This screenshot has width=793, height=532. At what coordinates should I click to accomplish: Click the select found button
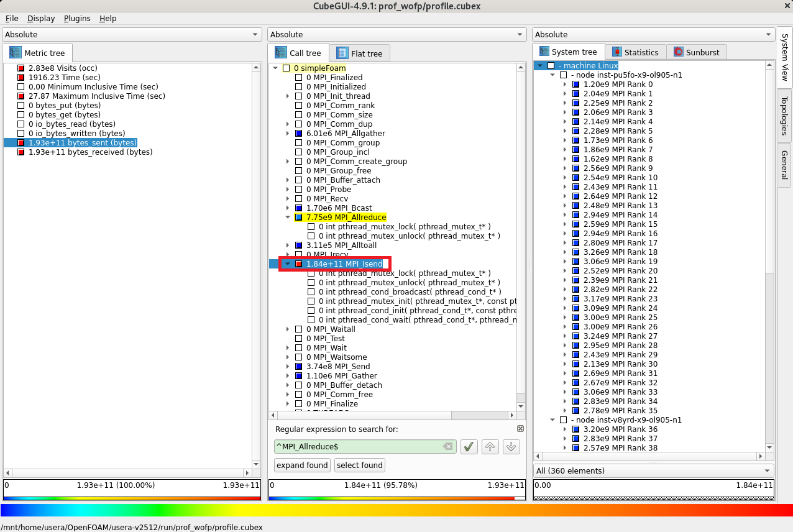[x=359, y=465]
